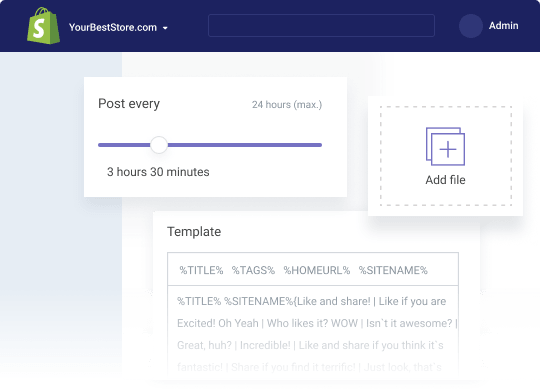
Task: Insert the %SITENAME% template tag
Action: pos(393,270)
